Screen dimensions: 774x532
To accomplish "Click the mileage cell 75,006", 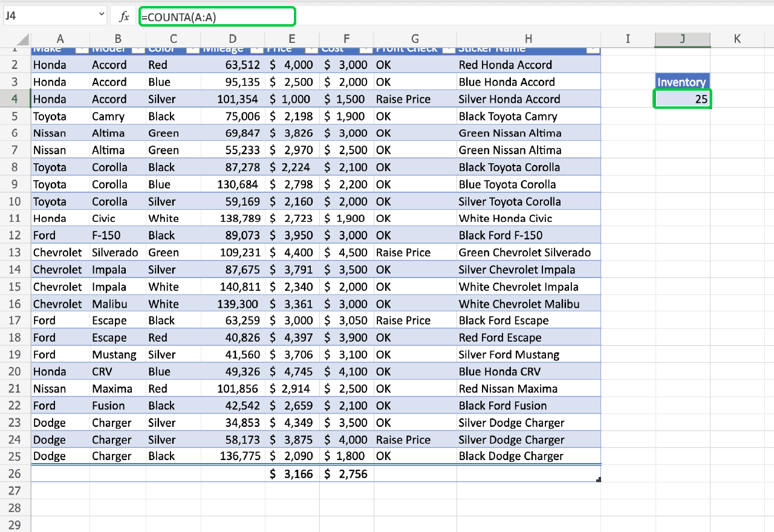I will (233, 116).
